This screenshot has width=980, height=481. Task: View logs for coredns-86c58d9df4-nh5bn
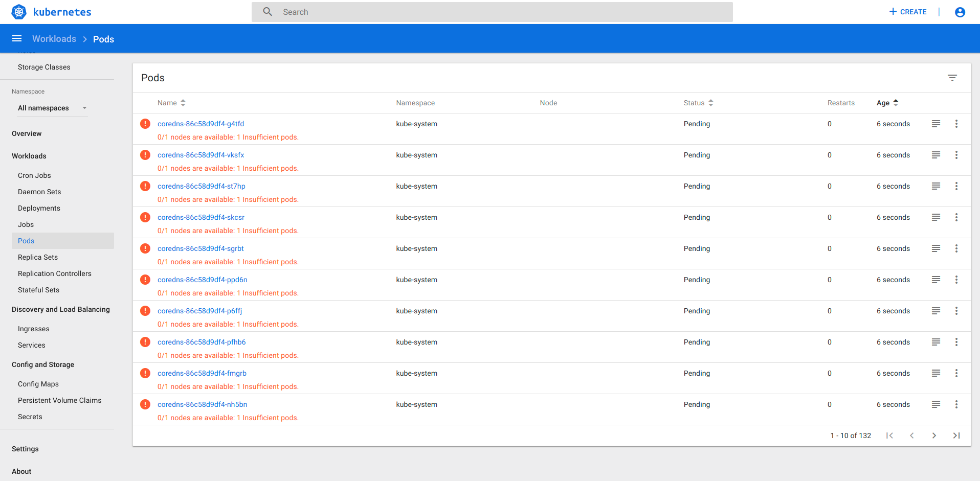point(936,404)
